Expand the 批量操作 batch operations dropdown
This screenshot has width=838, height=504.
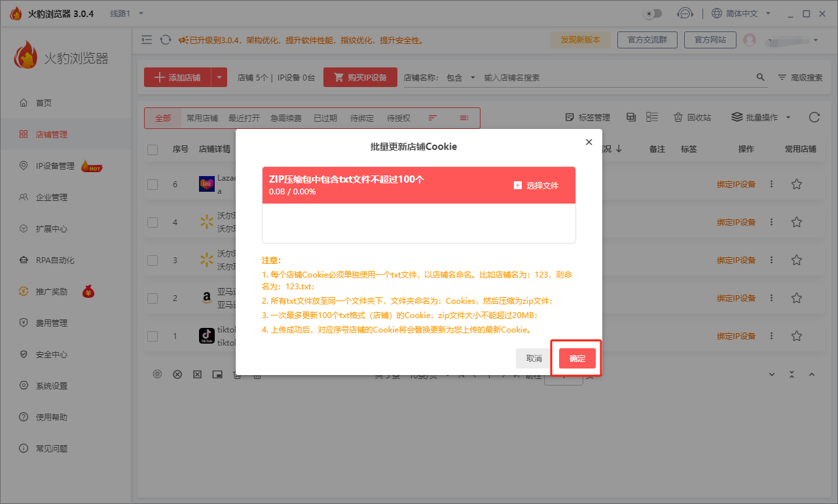(757, 117)
